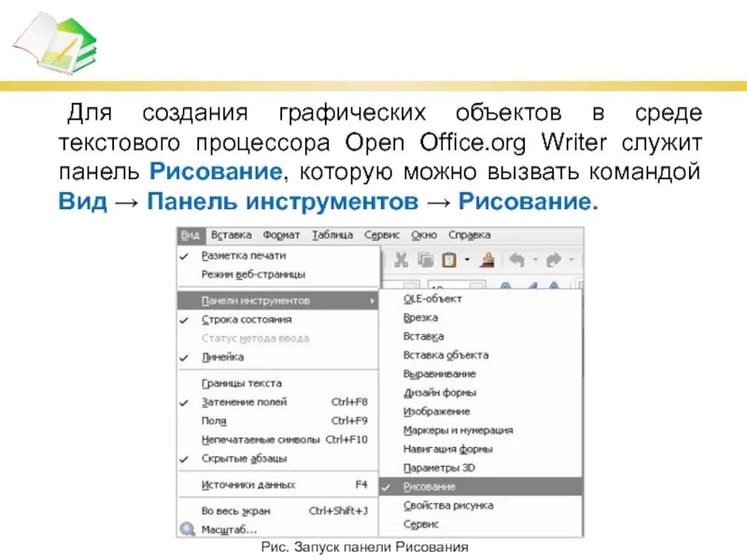Open the Redo history dropdown arrow
Image resolution: width=747 pixels, height=560 pixels.
[571, 260]
